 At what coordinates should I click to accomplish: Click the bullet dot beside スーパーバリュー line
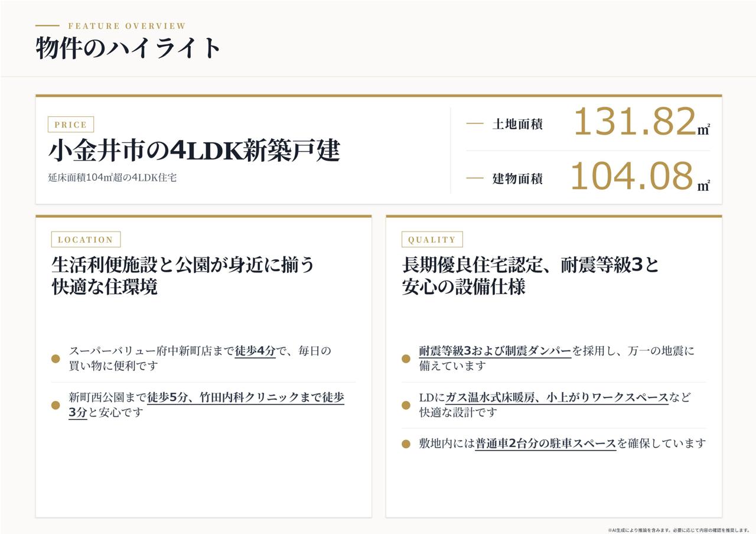(56, 359)
